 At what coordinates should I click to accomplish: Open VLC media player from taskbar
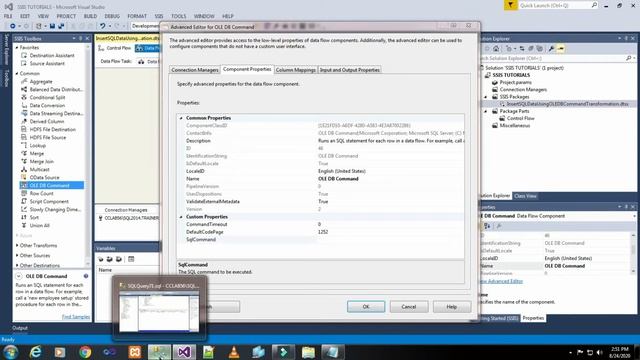click(x=234, y=352)
